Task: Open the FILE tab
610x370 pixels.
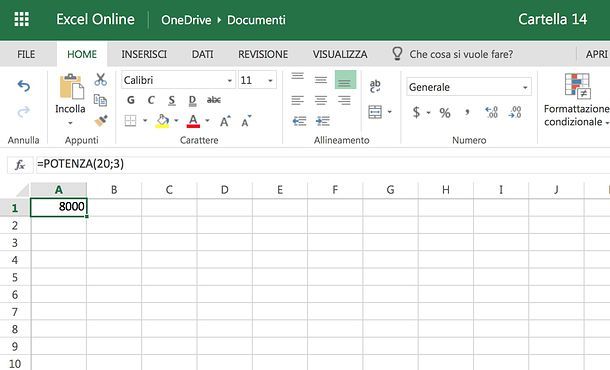Action: (x=26, y=54)
